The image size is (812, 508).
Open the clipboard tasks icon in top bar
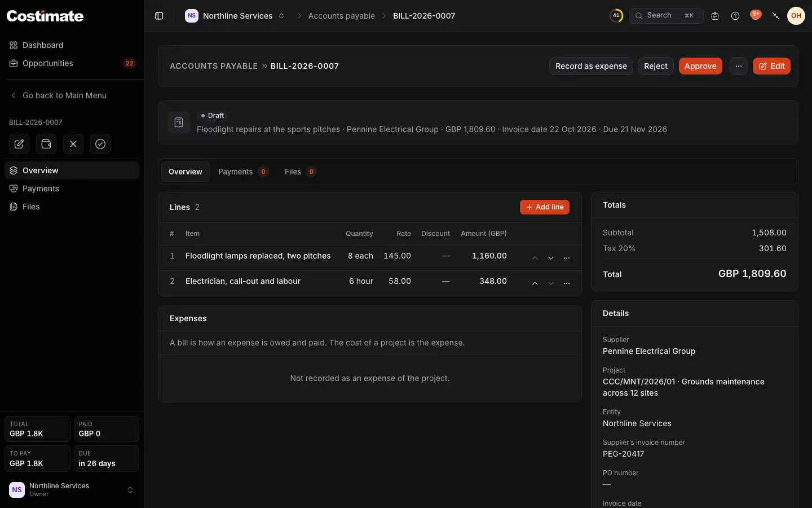click(715, 16)
